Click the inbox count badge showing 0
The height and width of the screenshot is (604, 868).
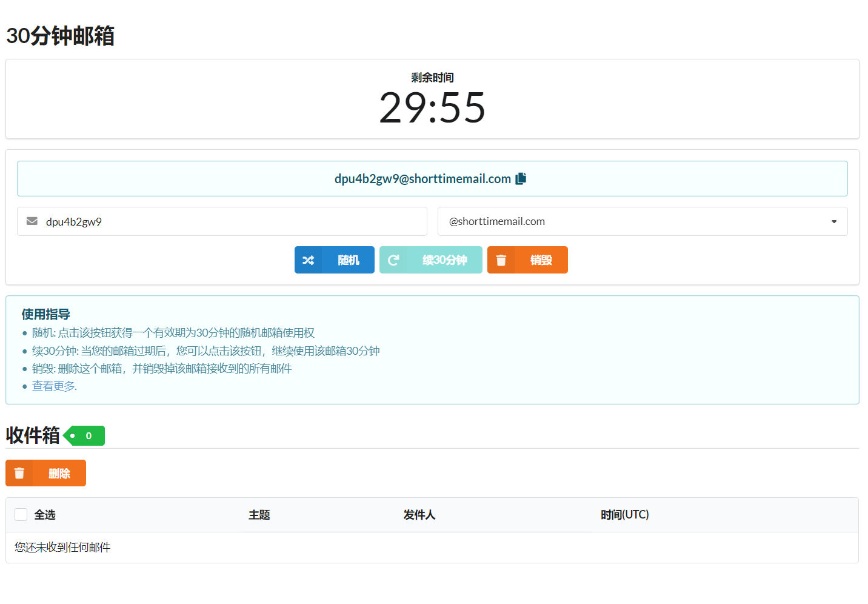click(84, 435)
